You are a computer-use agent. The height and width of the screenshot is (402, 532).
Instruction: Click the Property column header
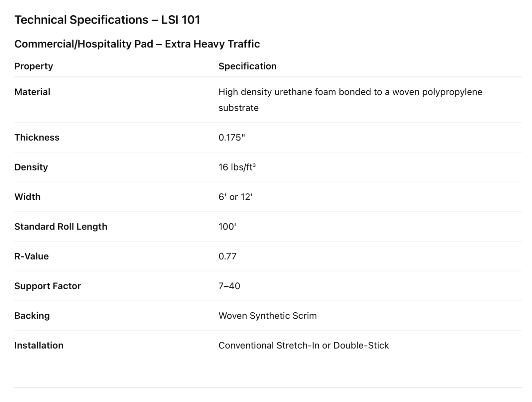[x=34, y=66]
